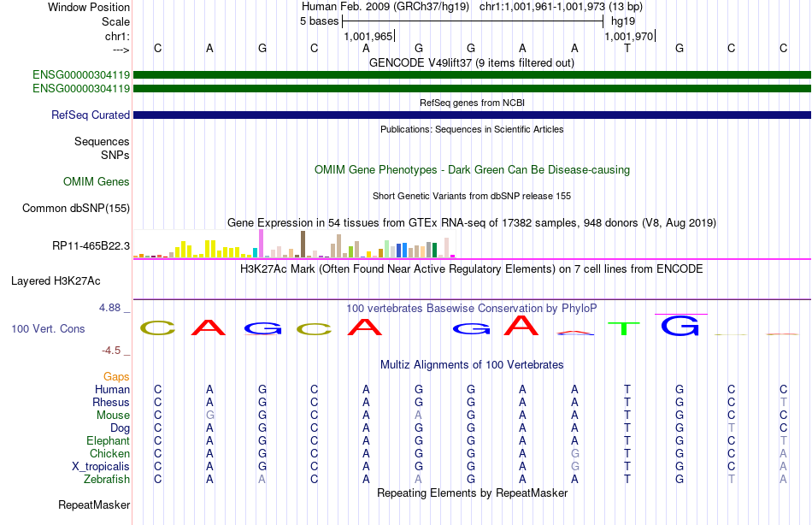The image size is (812, 525).
Task: Click the RP11-465B22.3 gene label
Action: [91, 245]
